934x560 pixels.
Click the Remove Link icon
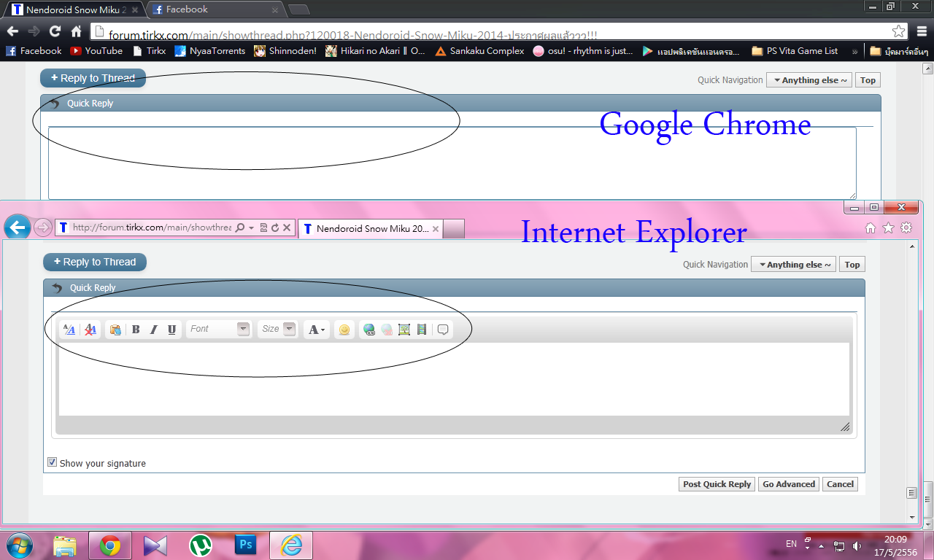[387, 330]
